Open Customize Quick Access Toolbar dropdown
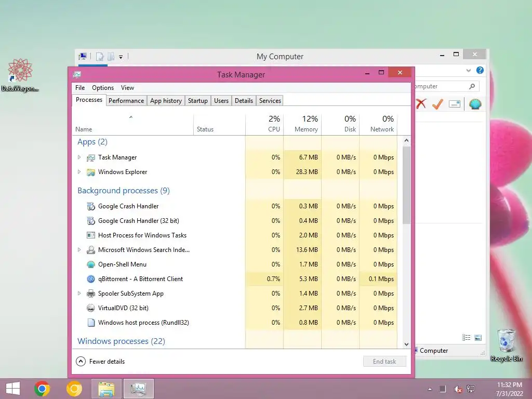This screenshot has width=532, height=399. (121, 57)
